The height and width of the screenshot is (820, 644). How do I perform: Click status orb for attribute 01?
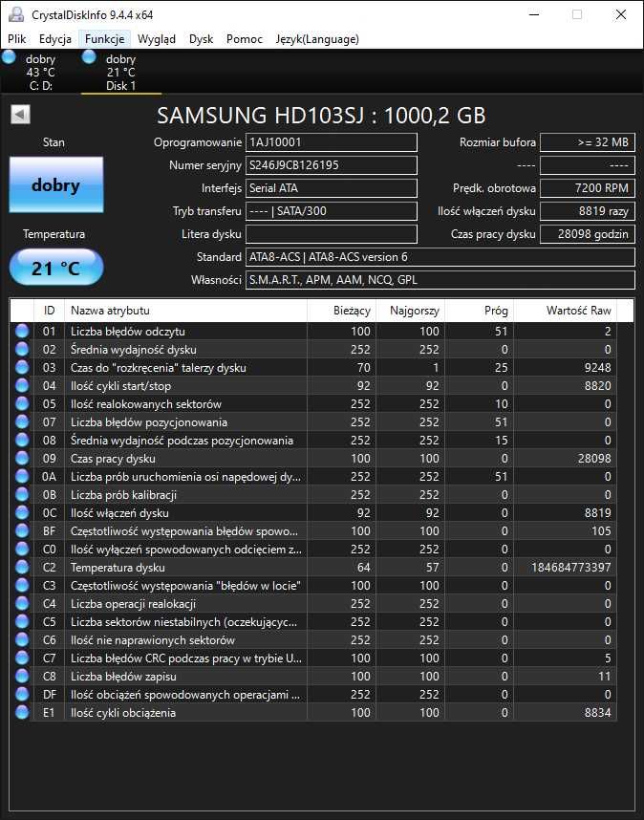[x=22, y=331]
